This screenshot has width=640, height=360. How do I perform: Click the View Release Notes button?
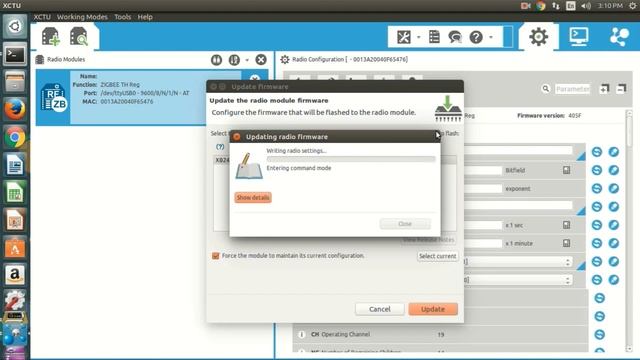429,240
